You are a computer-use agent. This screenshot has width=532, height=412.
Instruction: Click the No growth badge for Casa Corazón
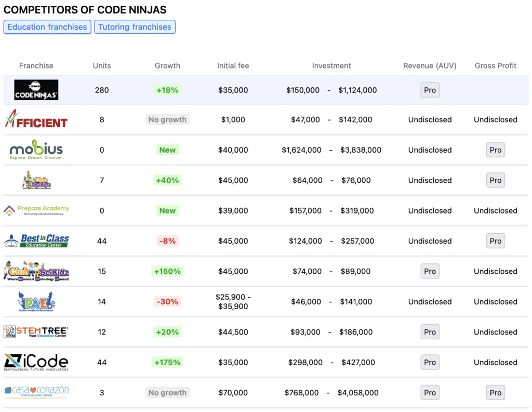pos(167,393)
